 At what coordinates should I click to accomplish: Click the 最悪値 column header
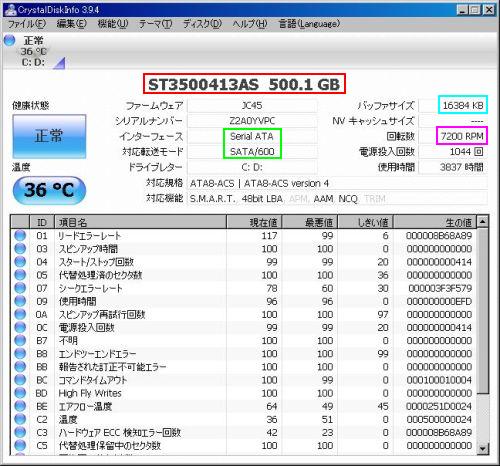click(310, 222)
